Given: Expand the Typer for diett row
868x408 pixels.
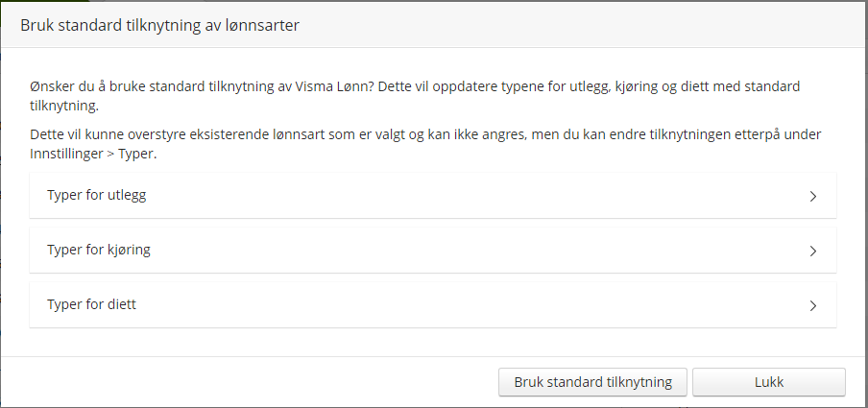Looking at the screenshot, I should (432, 305).
